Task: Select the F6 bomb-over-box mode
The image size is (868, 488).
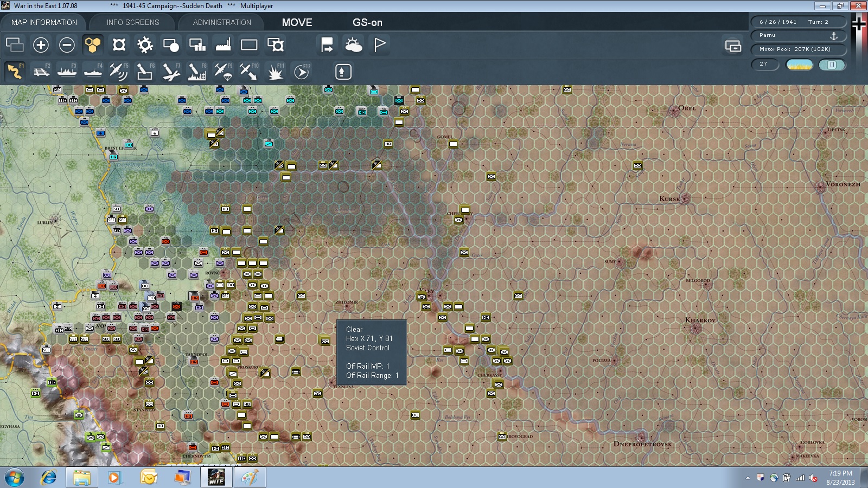Action: 145,71
